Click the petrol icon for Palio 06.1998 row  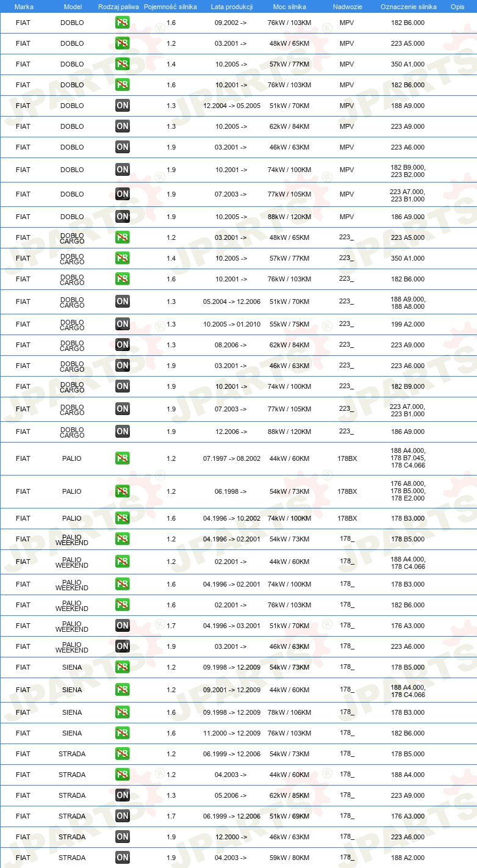123,491
